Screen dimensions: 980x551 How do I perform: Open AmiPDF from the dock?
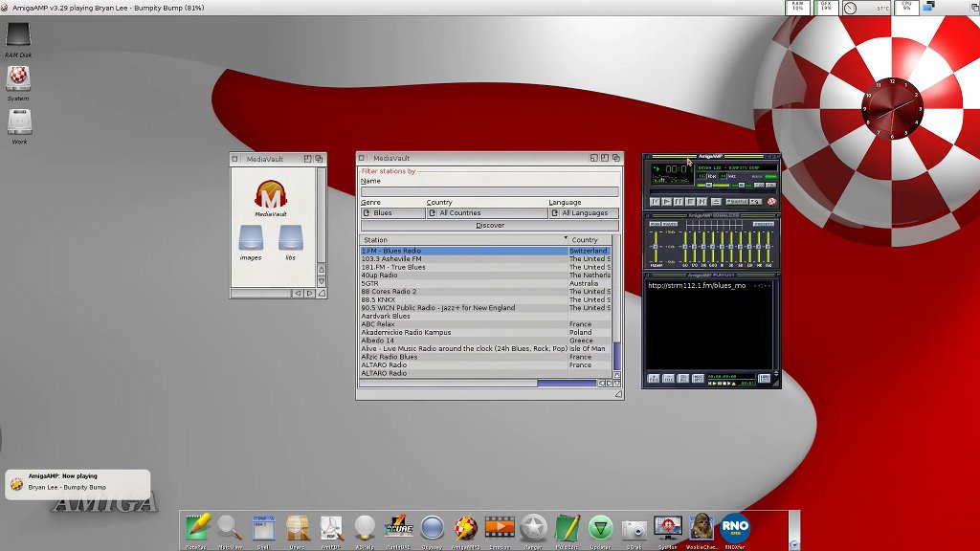(x=331, y=528)
